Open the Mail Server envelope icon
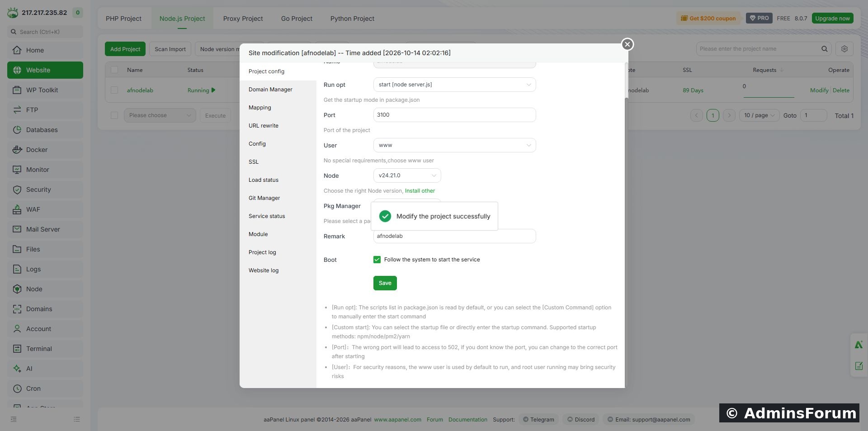Image resolution: width=868 pixels, height=431 pixels. 17,229
